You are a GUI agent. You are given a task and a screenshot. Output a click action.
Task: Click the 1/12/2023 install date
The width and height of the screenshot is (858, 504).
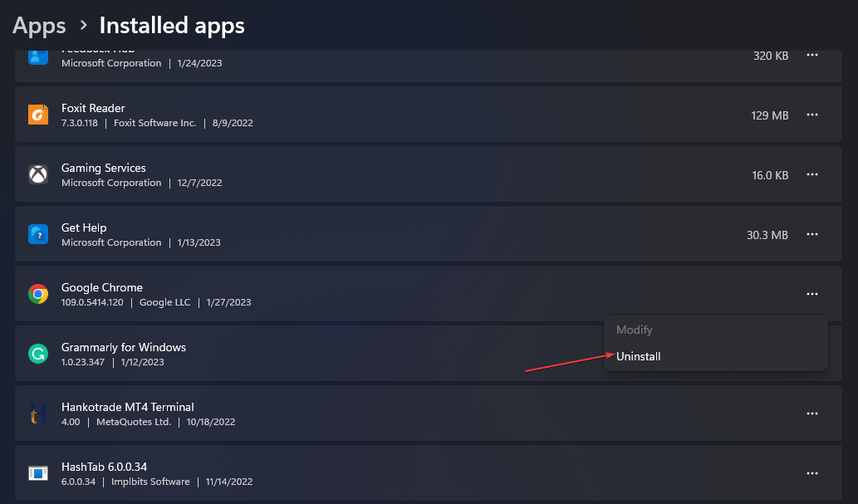click(x=142, y=362)
